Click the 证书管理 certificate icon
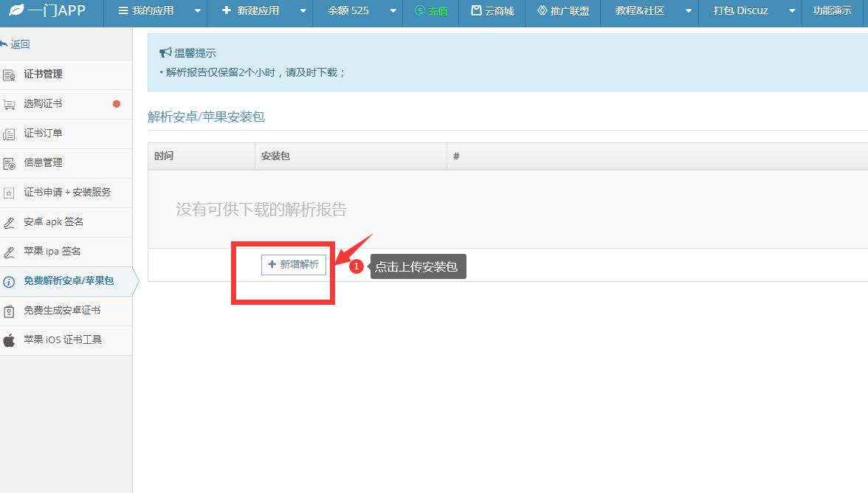868x493 pixels. (x=9, y=75)
